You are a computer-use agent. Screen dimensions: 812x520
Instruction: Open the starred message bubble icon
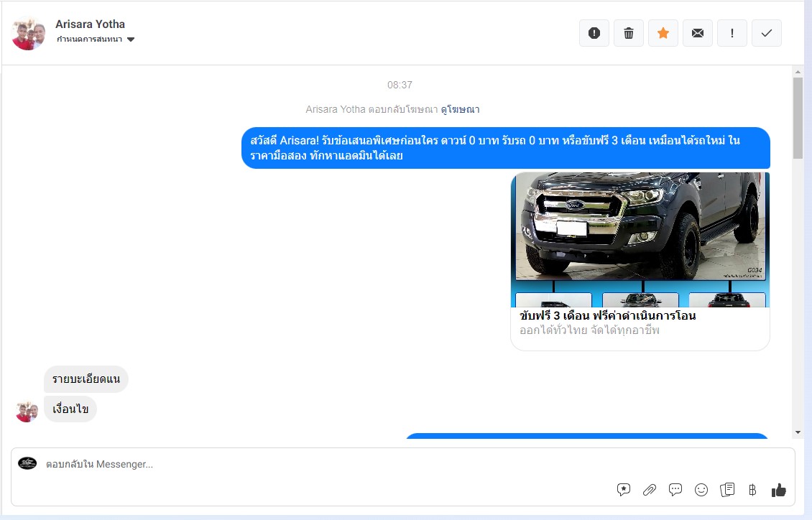coord(624,490)
